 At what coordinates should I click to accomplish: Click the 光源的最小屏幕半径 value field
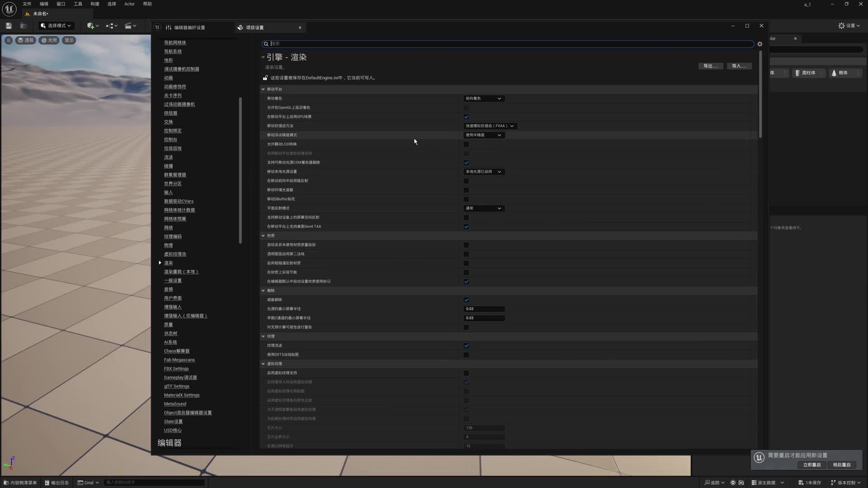click(484, 309)
